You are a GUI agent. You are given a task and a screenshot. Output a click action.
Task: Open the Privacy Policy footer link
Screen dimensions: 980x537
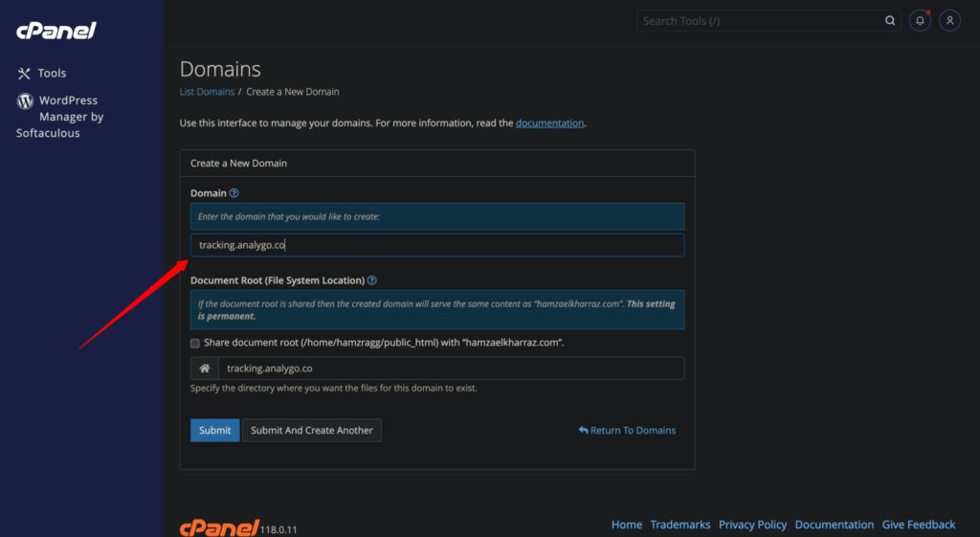(752, 525)
